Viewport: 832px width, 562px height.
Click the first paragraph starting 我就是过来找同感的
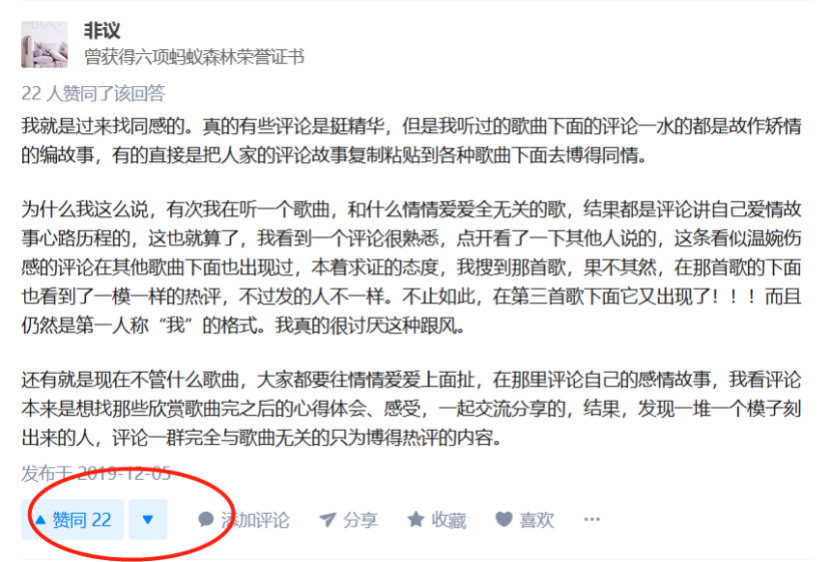click(411, 141)
